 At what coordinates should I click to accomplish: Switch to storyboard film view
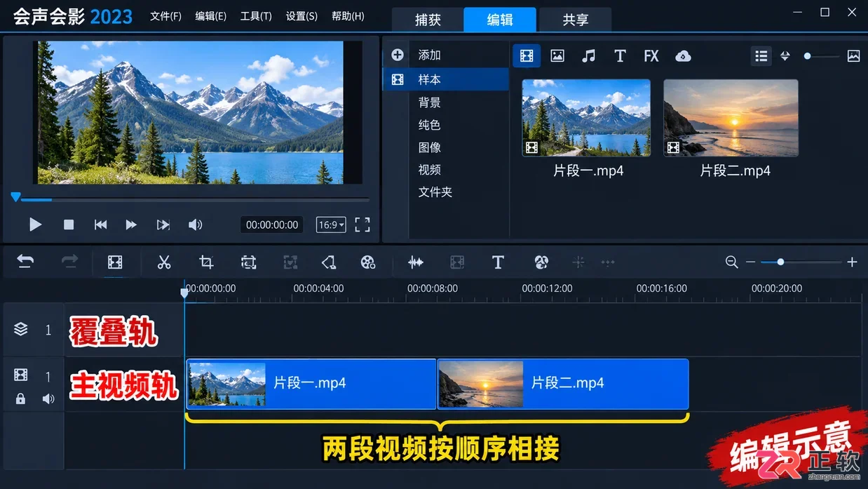point(115,262)
